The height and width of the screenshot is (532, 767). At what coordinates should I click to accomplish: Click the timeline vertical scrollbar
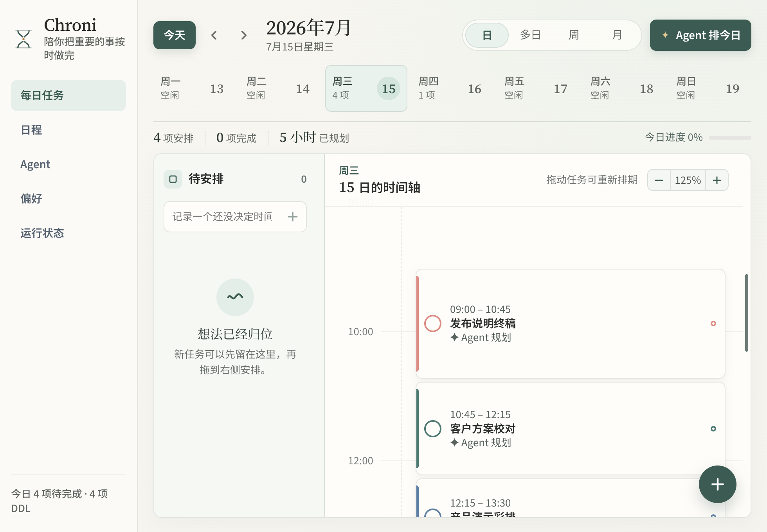[747, 313]
